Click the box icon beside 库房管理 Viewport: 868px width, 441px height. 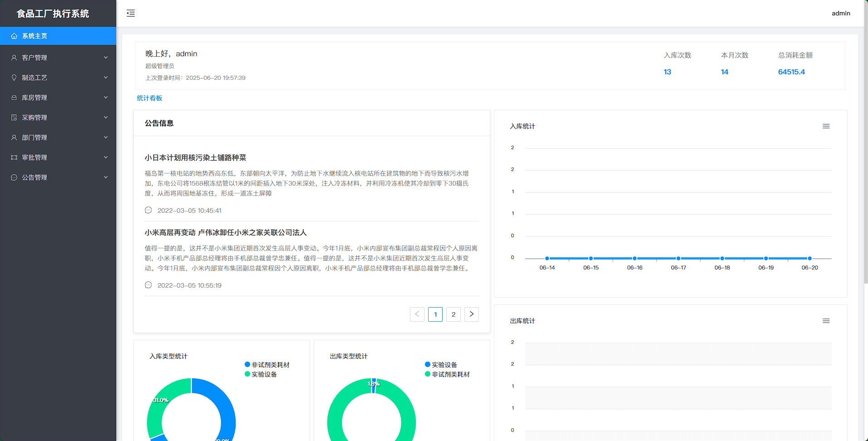point(14,98)
